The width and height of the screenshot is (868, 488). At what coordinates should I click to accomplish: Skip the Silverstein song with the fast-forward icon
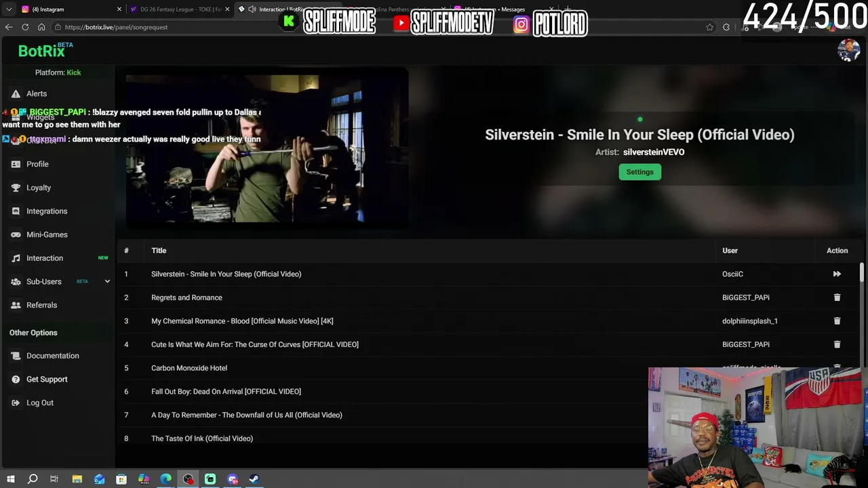pos(837,274)
